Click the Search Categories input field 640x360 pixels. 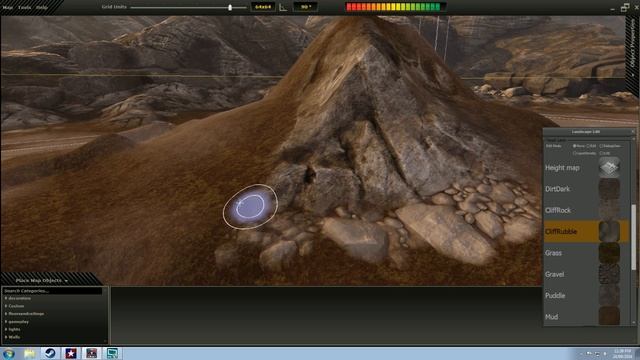[52, 291]
